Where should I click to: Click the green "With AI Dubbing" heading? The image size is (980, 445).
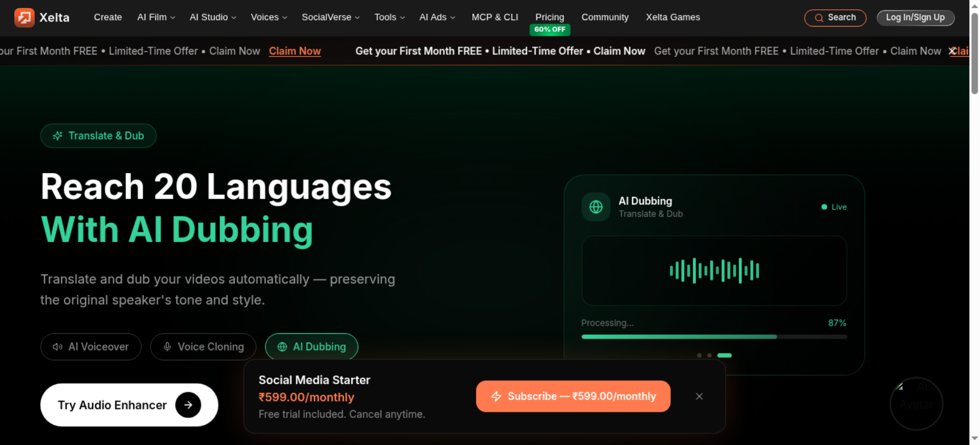click(177, 229)
